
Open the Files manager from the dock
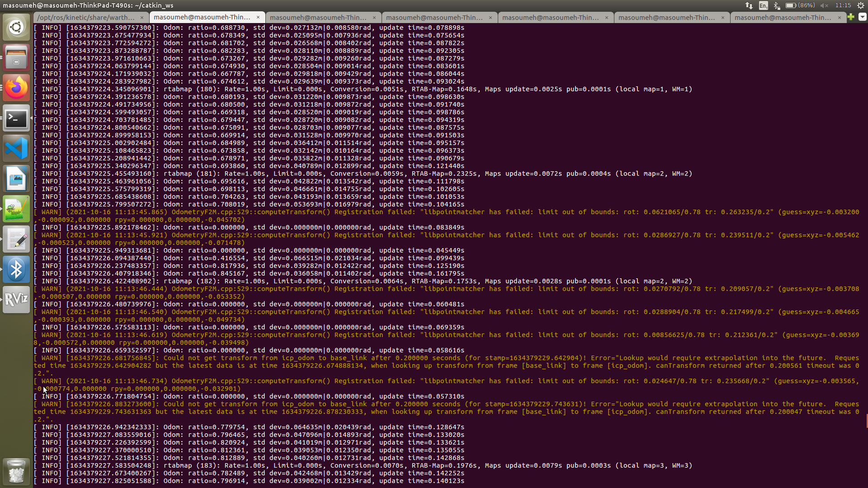16,57
